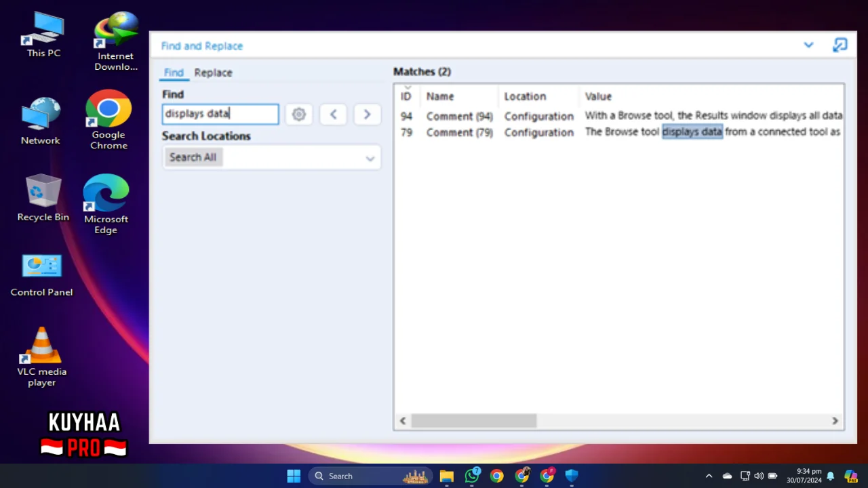Open Copilot preview icon on taskbar

850,476
